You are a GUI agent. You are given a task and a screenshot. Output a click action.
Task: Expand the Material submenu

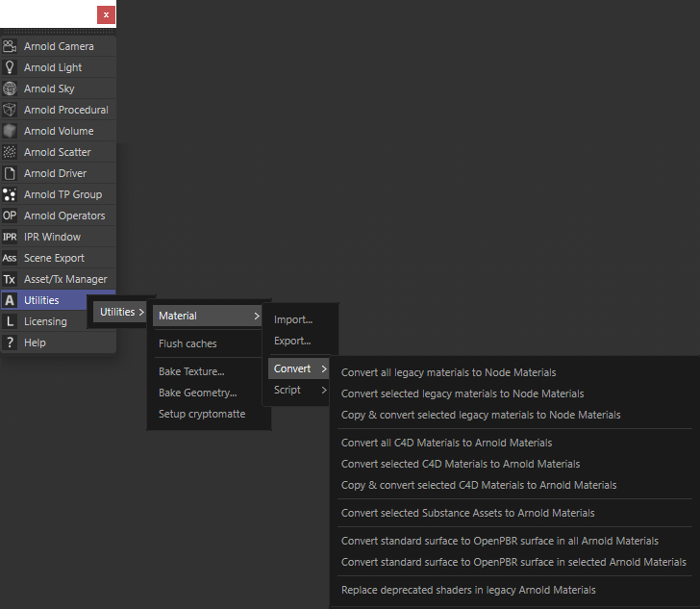(208, 316)
